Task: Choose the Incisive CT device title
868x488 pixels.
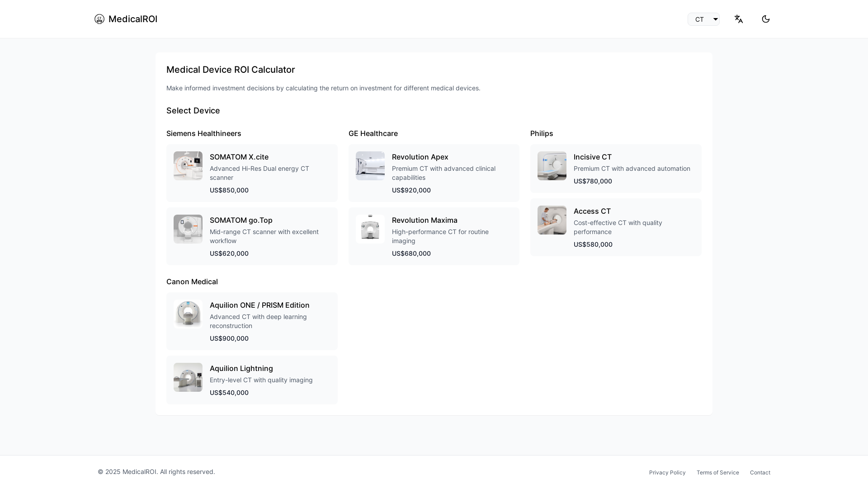Action: (x=593, y=157)
